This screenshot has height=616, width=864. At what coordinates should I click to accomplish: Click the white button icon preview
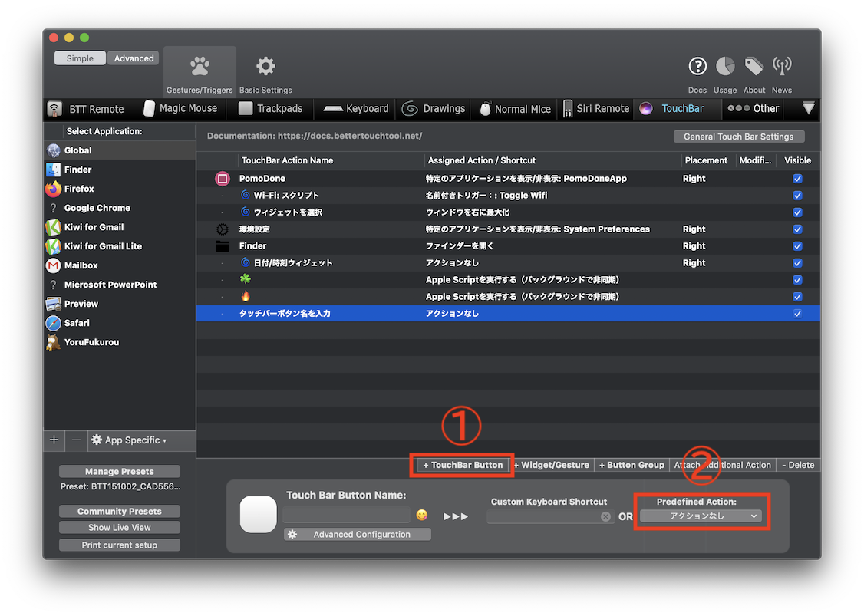(x=258, y=514)
